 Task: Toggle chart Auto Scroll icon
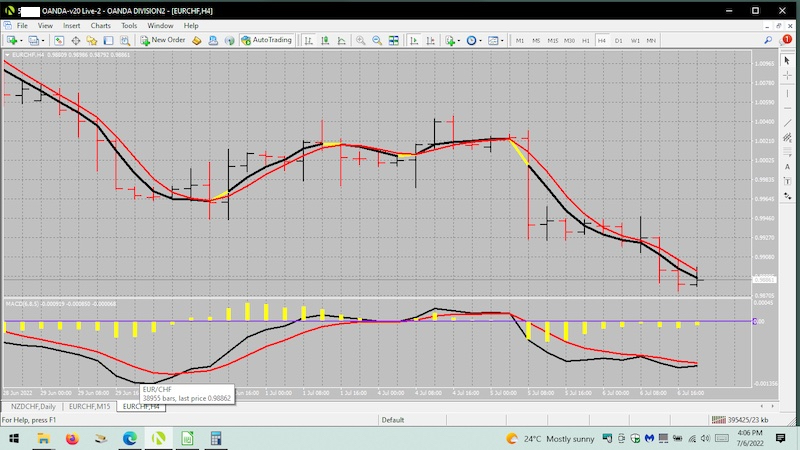pyautogui.click(x=414, y=40)
